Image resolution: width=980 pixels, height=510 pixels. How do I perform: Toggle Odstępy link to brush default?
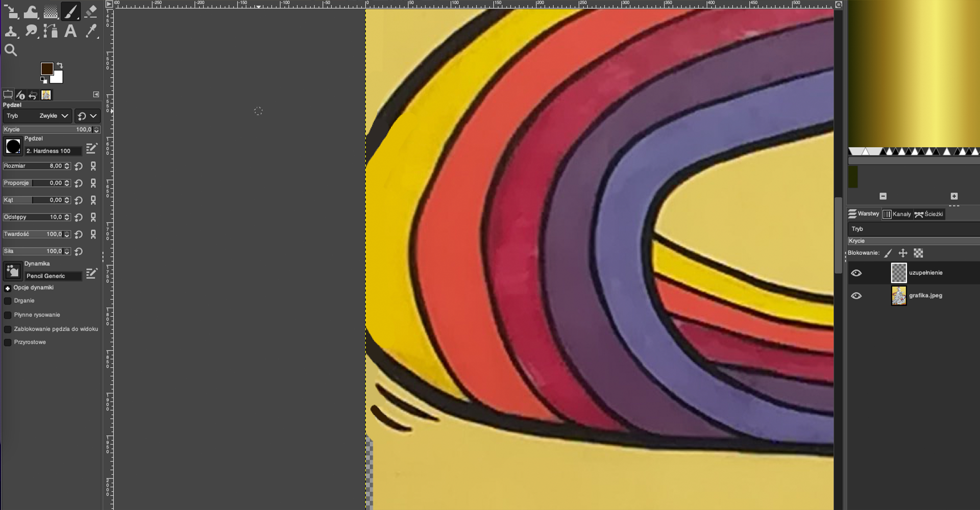click(x=93, y=217)
